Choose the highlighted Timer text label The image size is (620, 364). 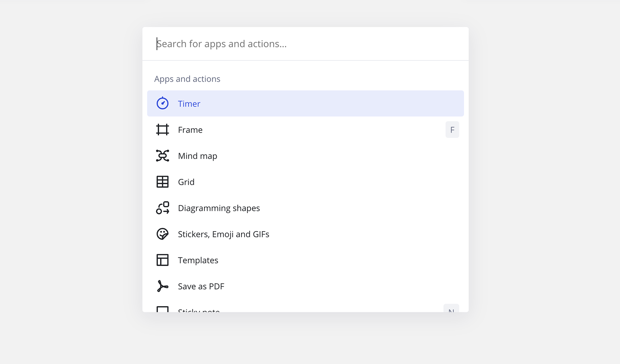[x=189, y=104]
